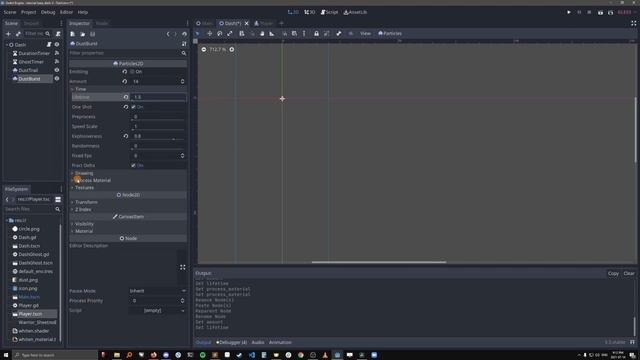Open the Editor menu

point(66,12)
